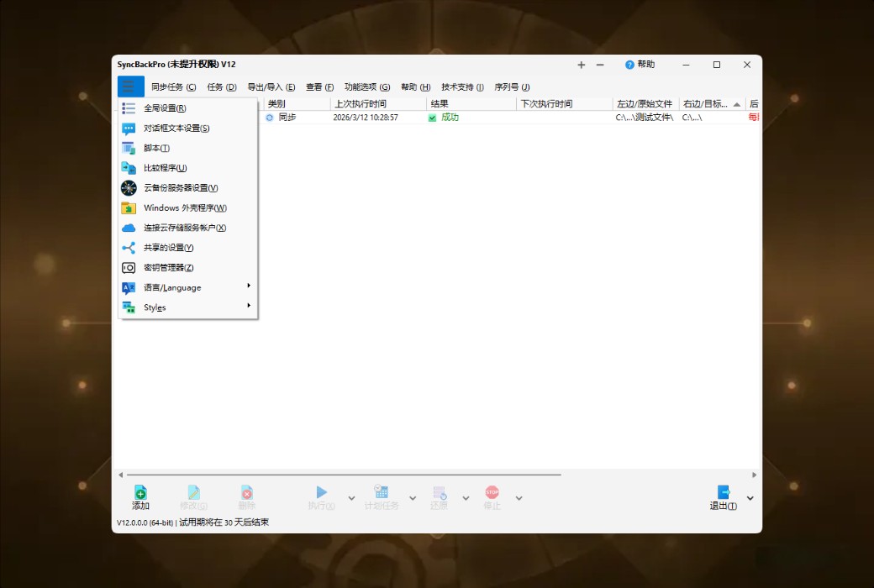Expand the 执行 dropdown chevron

351,497
